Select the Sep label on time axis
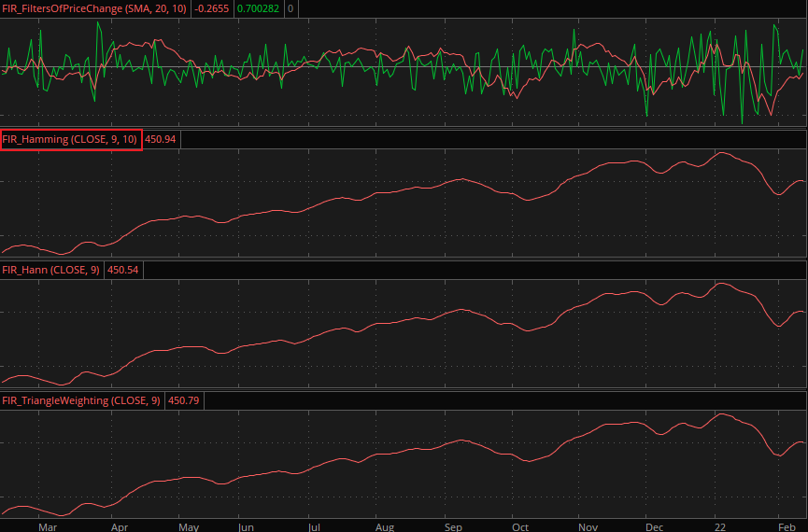This screenshot has height=532, width=808. [x=454, y=525]
